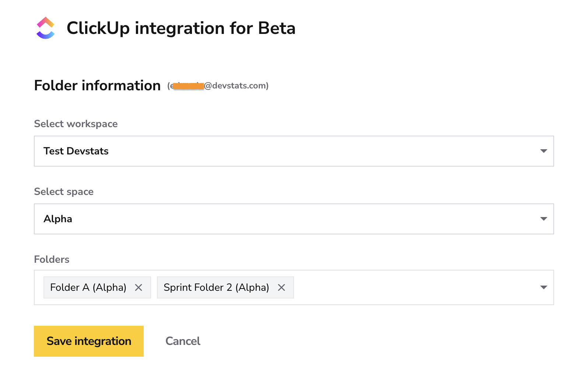Image resolution: width=588 pixels, height=384 pixels.
Task: Click the Sprint Folder 2 (Alpha) chip label
Action: (x=216, y=287)
